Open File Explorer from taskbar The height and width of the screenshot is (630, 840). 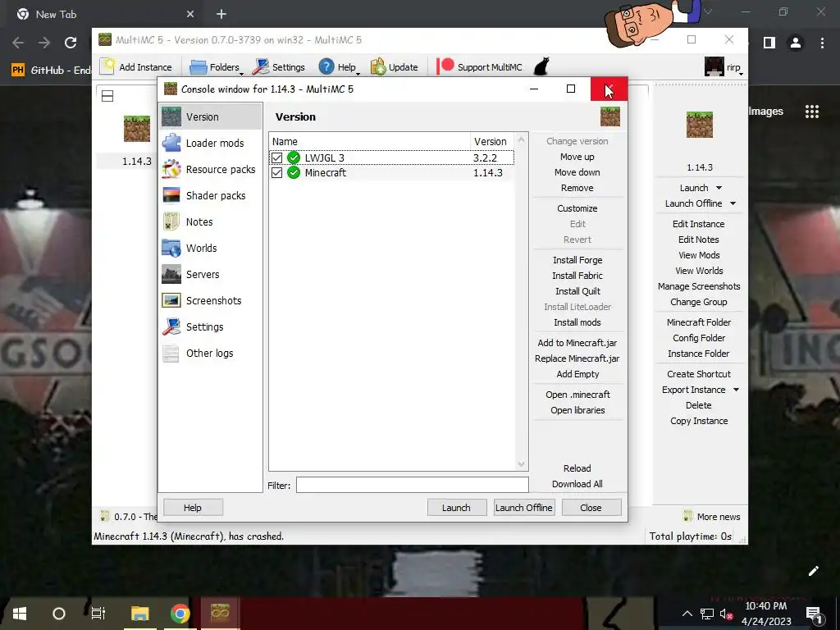click(139, 614)
